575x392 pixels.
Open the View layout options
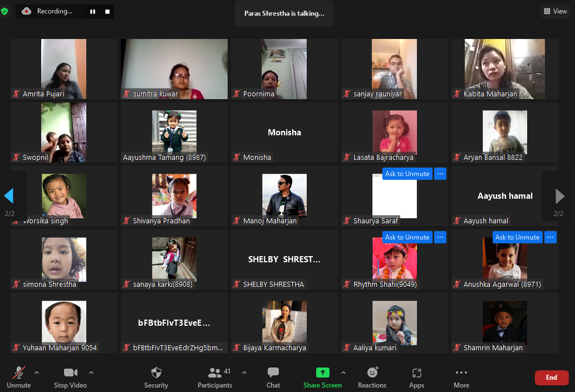click(x=555, y=11)
